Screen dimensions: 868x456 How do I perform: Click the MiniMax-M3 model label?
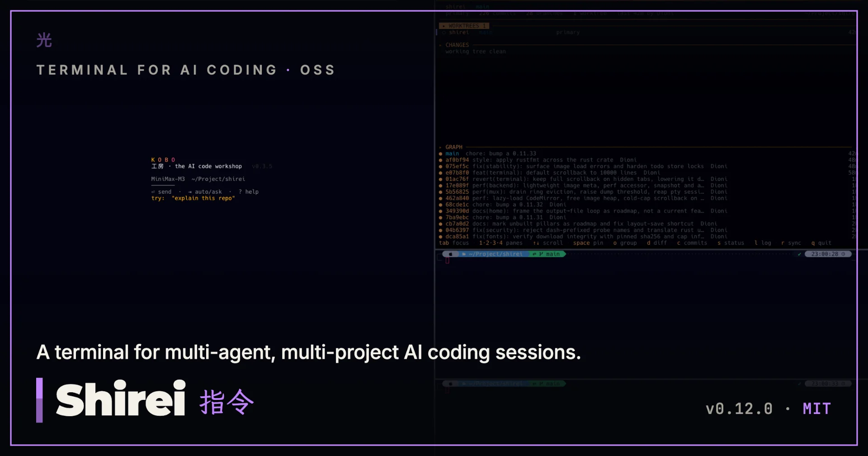168,179
